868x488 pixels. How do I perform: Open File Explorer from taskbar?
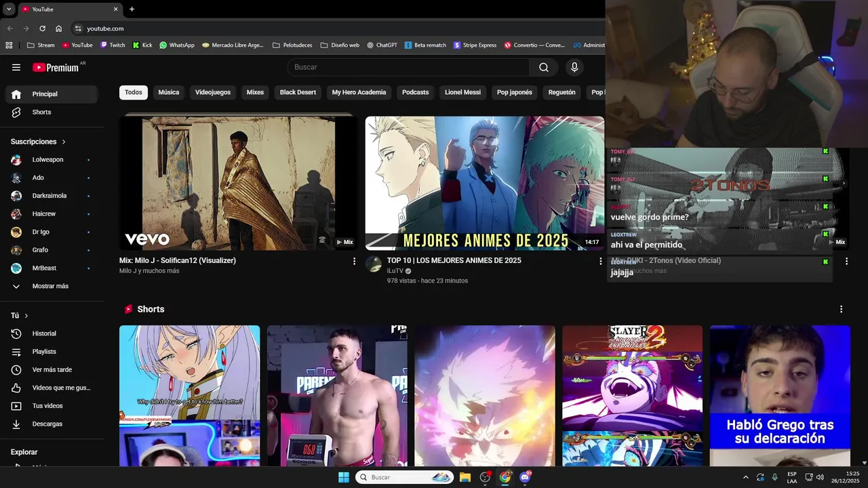[x=465, y=477]
